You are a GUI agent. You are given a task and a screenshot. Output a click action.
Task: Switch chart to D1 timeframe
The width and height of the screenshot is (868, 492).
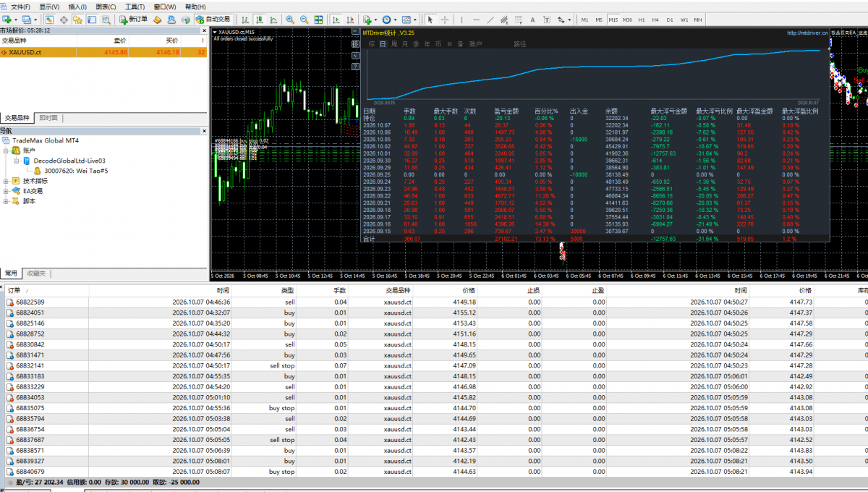click(670, 20)
